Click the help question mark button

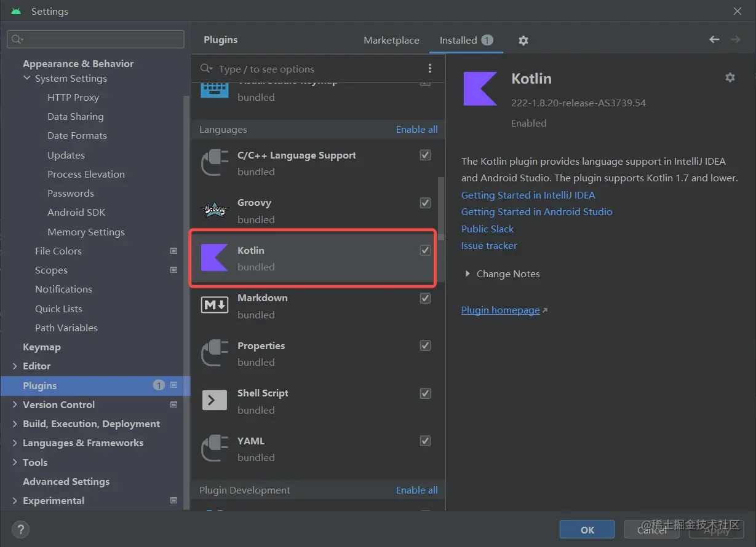[x=20, y=529]
